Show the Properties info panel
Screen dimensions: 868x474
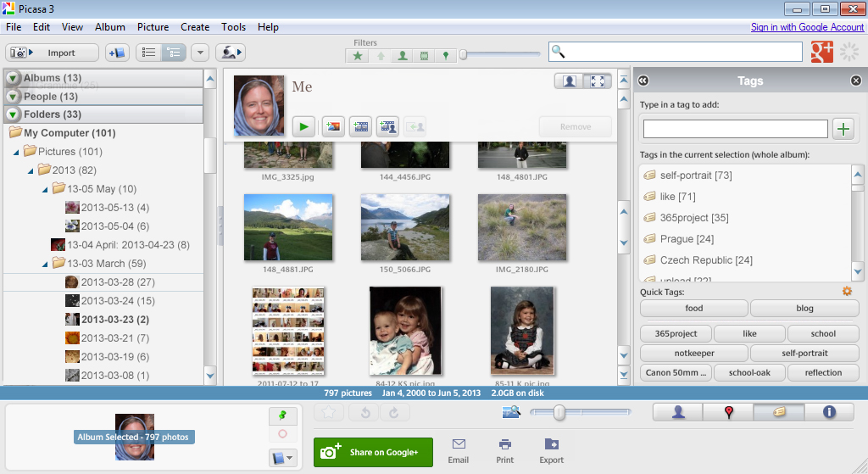click(x=829, y=413)
